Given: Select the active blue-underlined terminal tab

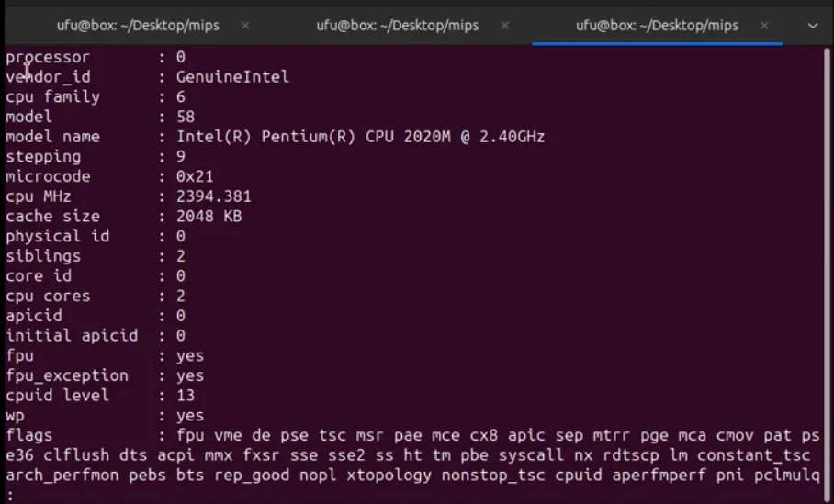Looking at the screenshot, I should point(657,26).
